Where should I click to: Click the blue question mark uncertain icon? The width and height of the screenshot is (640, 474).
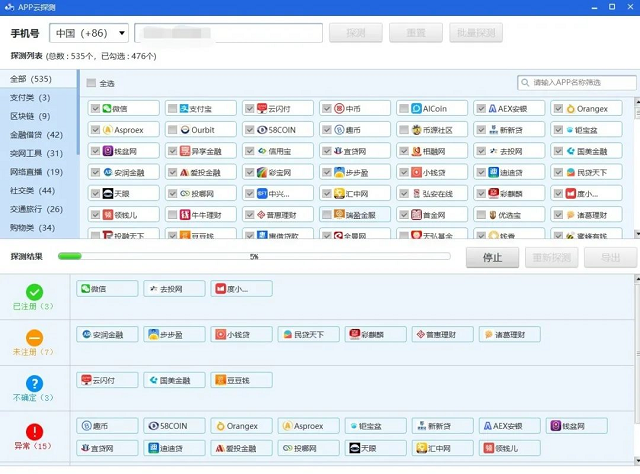pos(34,383)
